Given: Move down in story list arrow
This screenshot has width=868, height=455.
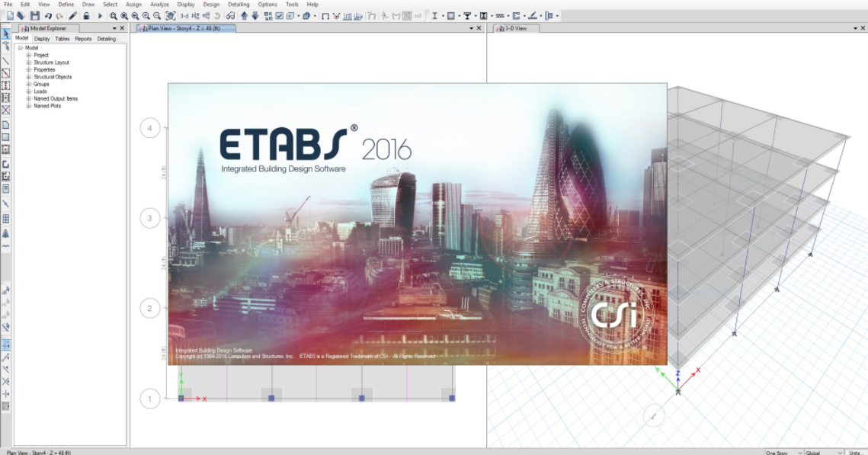Looking at the screenshot, I should (x=255, y=16).
